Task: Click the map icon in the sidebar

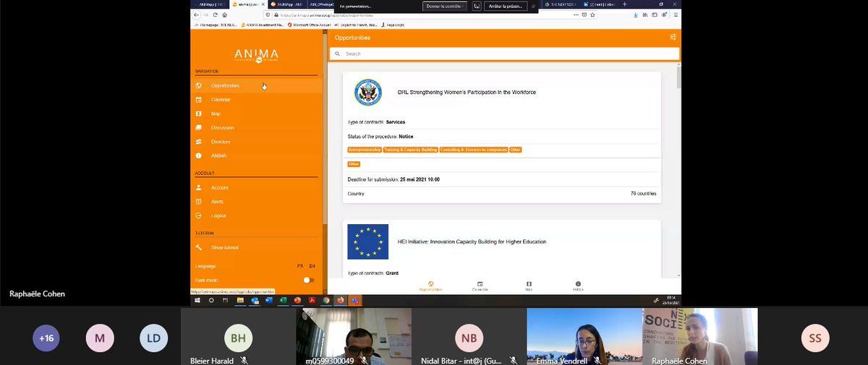Action: [x=198, y=113]
